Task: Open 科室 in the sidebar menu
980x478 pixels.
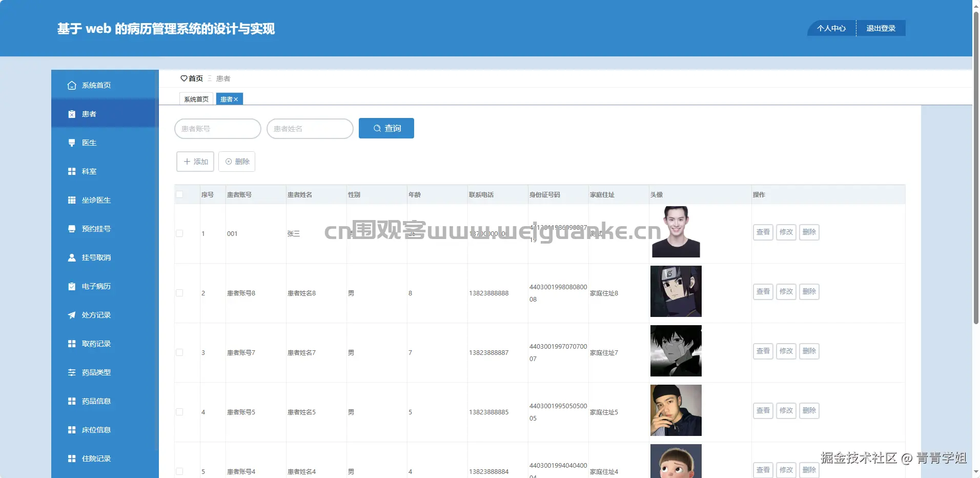Action: pyautogui.click(x=105, y=171)
